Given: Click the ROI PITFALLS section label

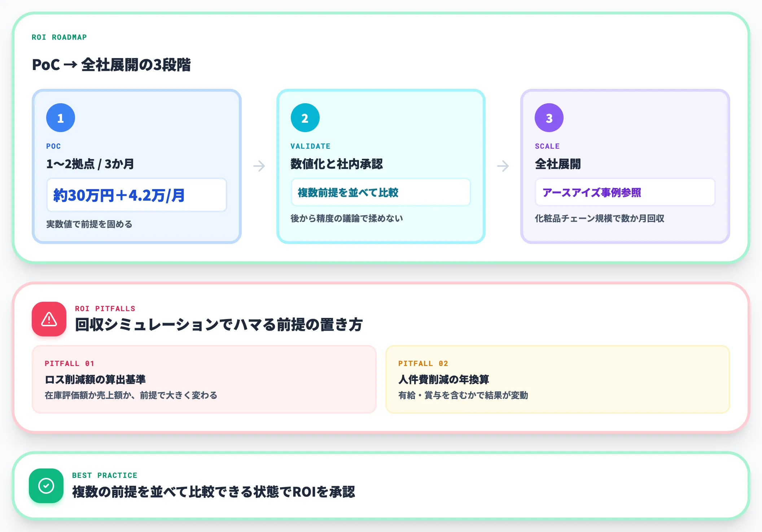Looking at the screenshot, I should click(x=105, y=309).
